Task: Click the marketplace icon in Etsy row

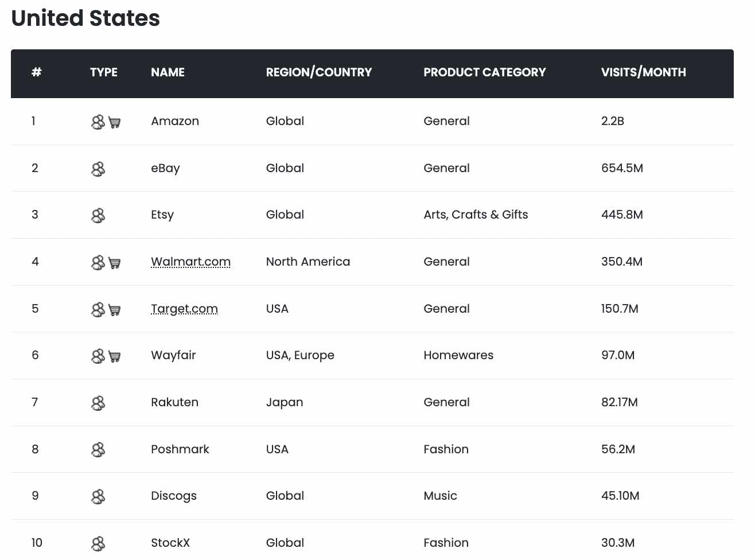Action: coord(98,215)
